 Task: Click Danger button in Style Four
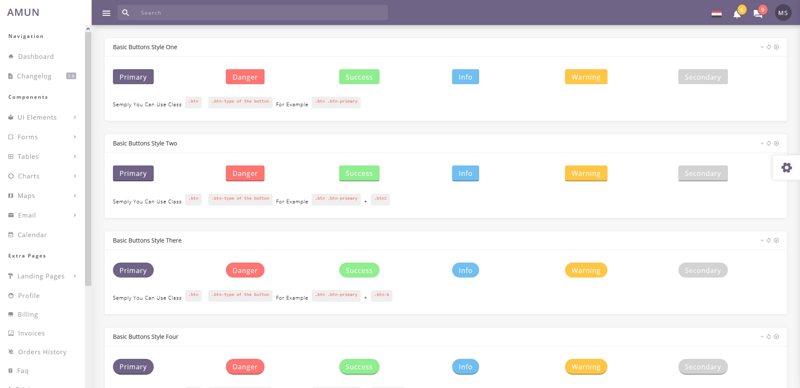pyautogui.click(x=245, y=367)
